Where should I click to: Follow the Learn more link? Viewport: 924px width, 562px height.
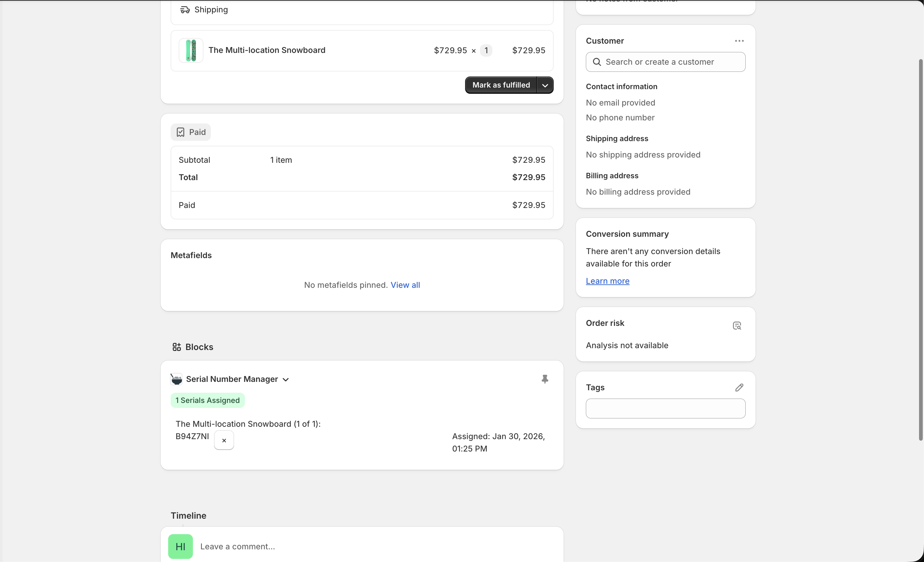pos(607,281)
